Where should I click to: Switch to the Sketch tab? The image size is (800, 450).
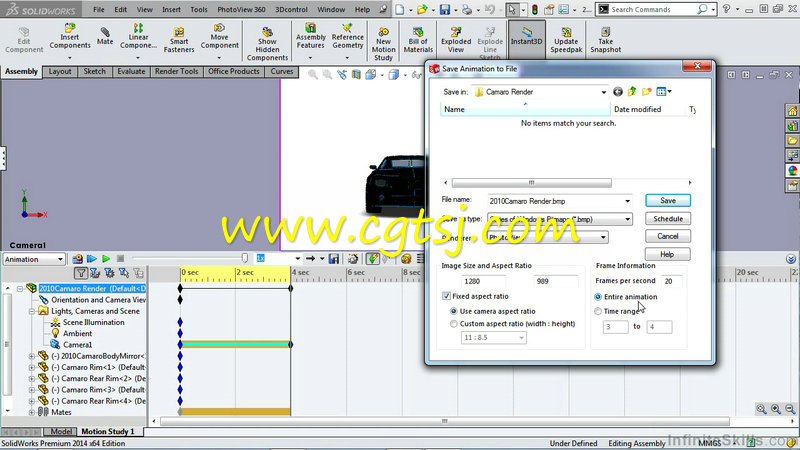[x=94, y=71]
